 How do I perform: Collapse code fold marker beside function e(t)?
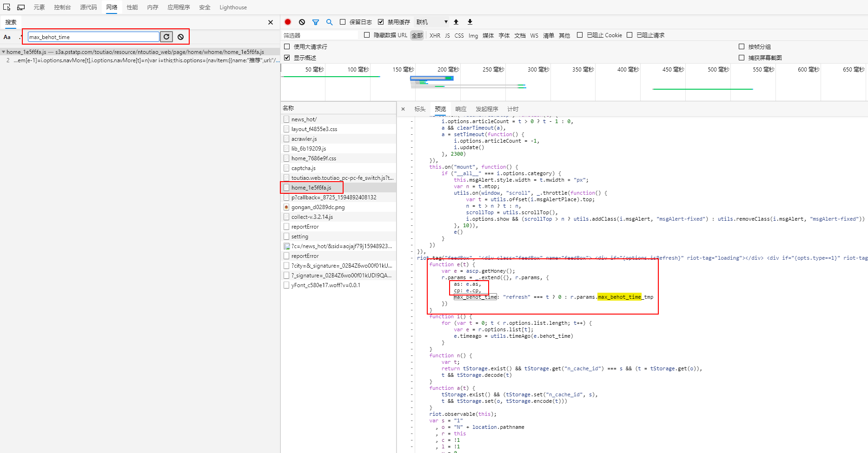(412, 264)
